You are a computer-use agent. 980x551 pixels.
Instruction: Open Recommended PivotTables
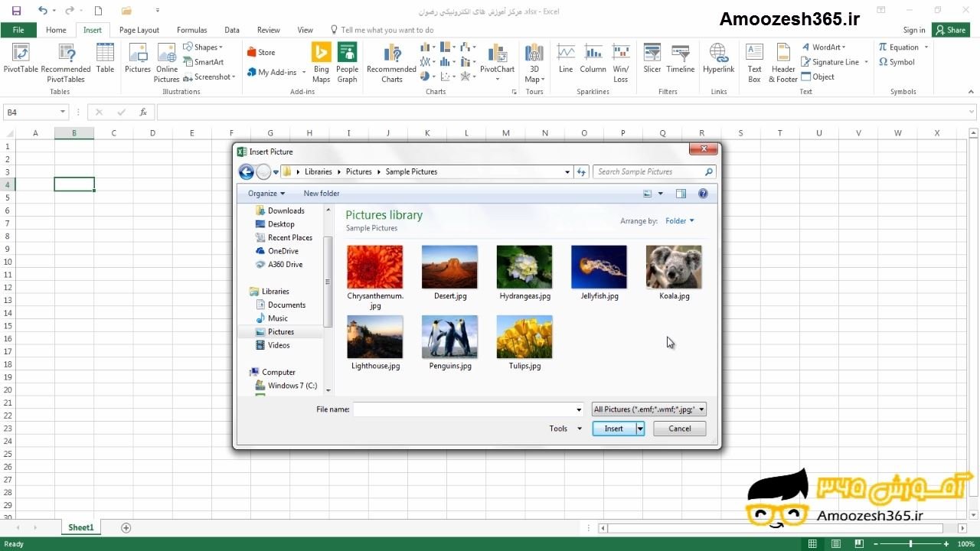coord(66,61)
